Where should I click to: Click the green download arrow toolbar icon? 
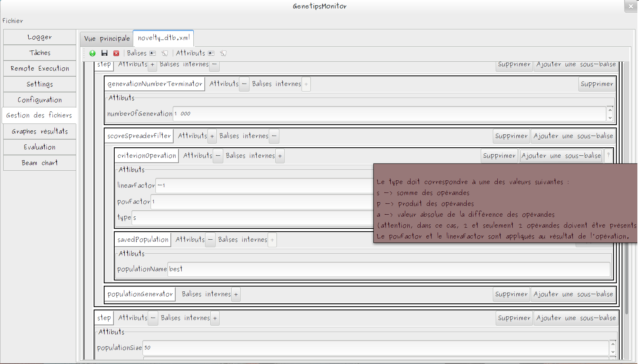(92, 53)
